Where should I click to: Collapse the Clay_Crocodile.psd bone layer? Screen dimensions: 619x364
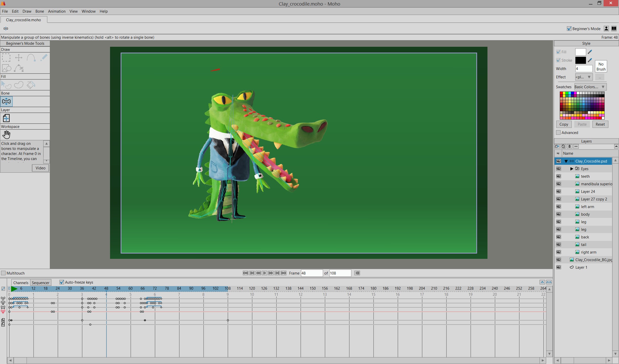click(566, 161)
